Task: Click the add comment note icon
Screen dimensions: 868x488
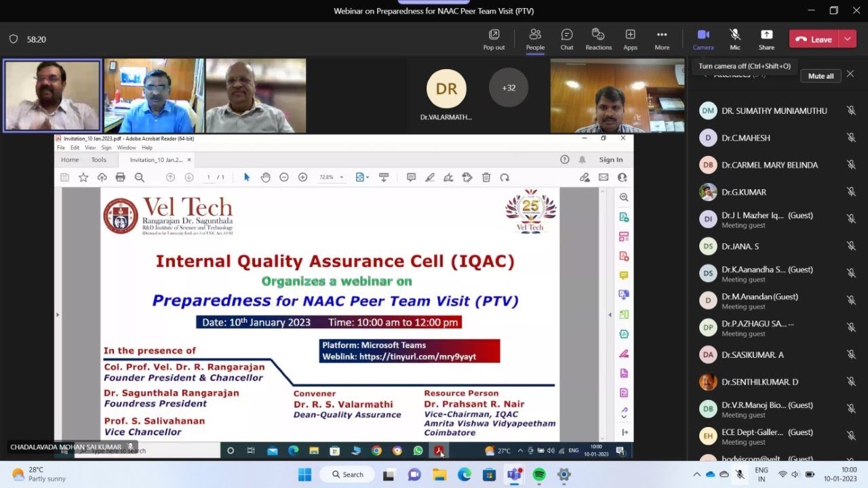Action: coord(411,177)
